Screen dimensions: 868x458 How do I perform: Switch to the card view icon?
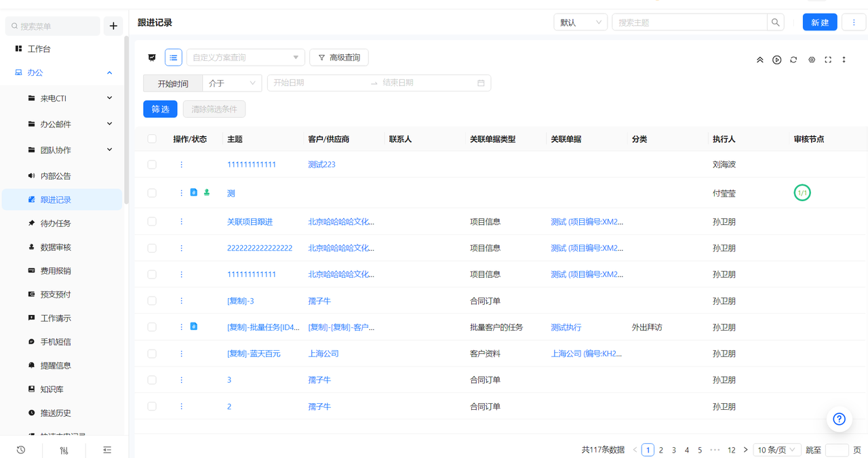(152, 58)
